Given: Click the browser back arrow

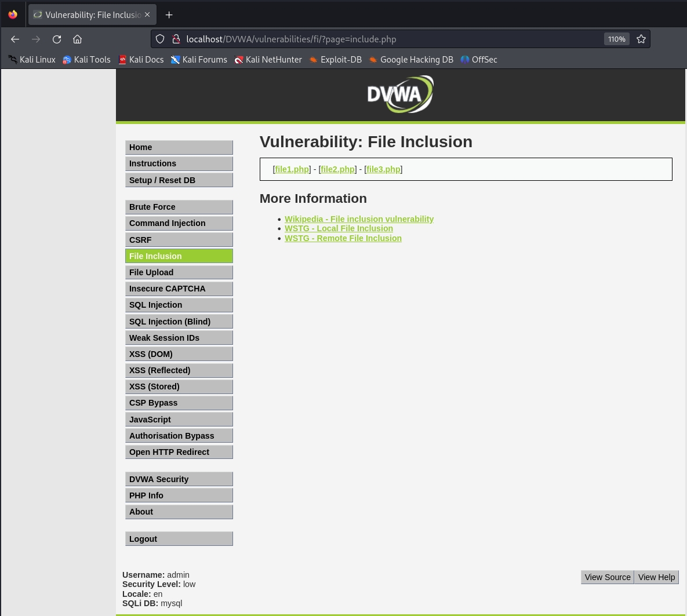Looking at the screenshot, I should click(15, 39).
